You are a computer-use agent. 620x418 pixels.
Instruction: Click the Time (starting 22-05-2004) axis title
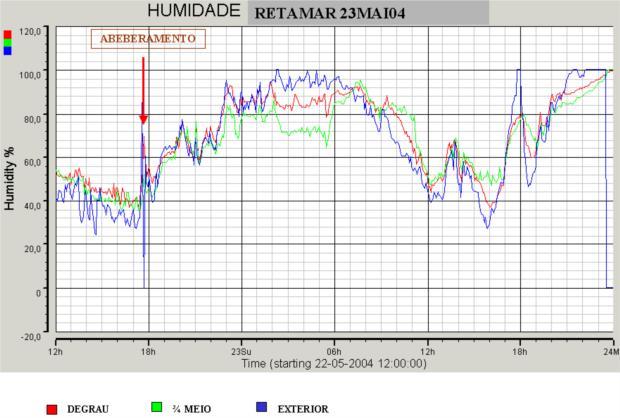point(334,364)
